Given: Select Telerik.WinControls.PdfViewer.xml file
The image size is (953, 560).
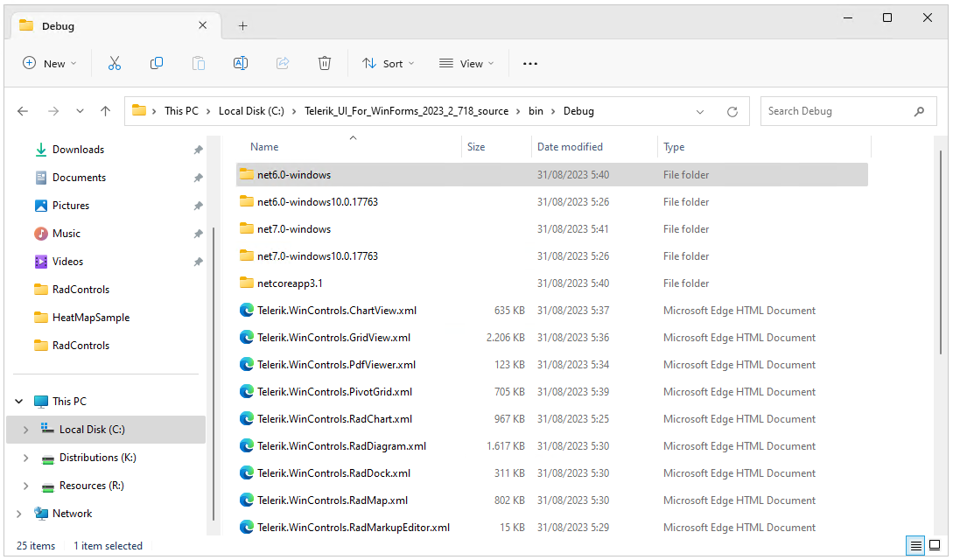Looking at the screenshot, I should 551,364.
